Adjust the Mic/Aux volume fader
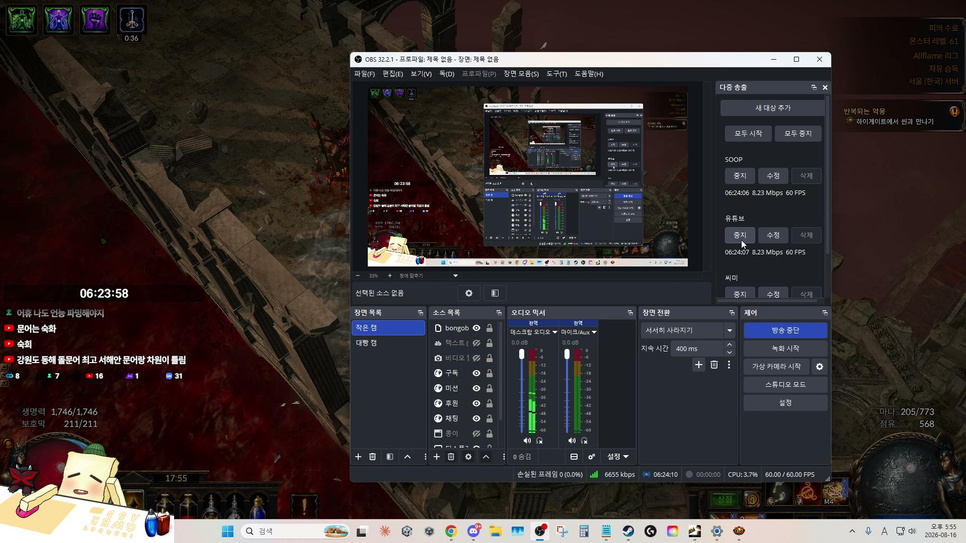Image resolution: width=966 pixels, height=543 pixels. [567, 354]
